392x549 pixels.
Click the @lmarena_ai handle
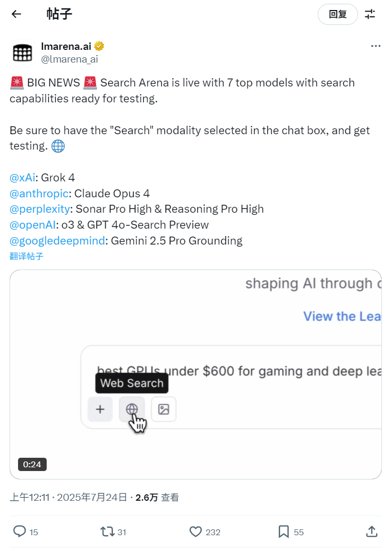pos(69,59)
